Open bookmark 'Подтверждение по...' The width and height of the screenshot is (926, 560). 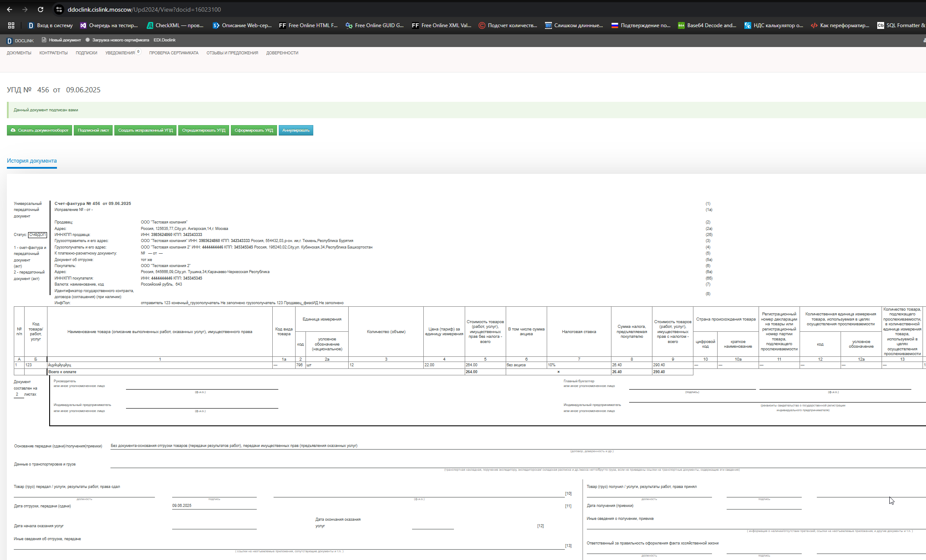[641, 25]
